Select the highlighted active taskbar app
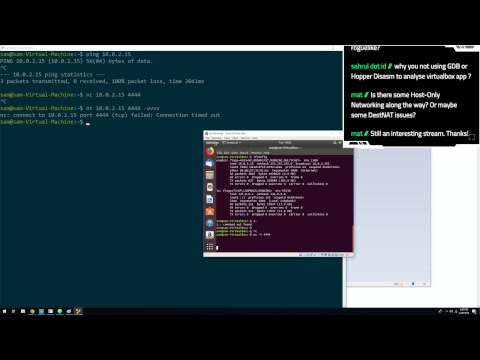 pos(78,311)
